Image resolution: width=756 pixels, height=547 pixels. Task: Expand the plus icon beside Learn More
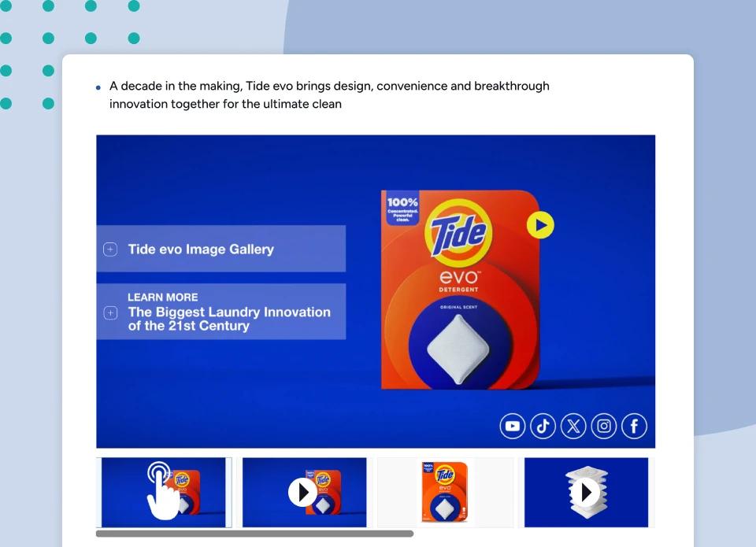click(110, 312)
